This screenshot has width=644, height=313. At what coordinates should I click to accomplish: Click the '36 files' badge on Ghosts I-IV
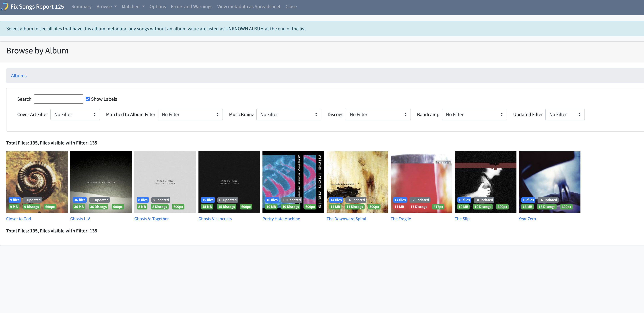(x=80, y=200)
